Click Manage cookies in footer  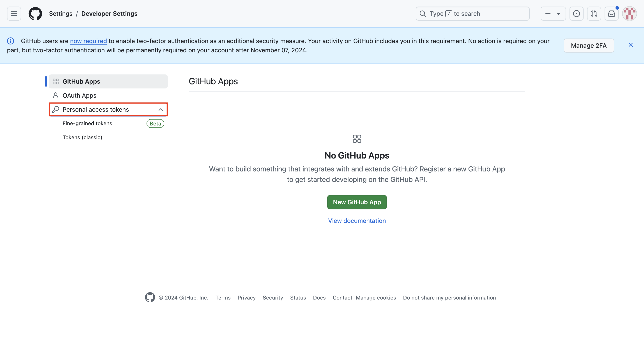point(376,298)
